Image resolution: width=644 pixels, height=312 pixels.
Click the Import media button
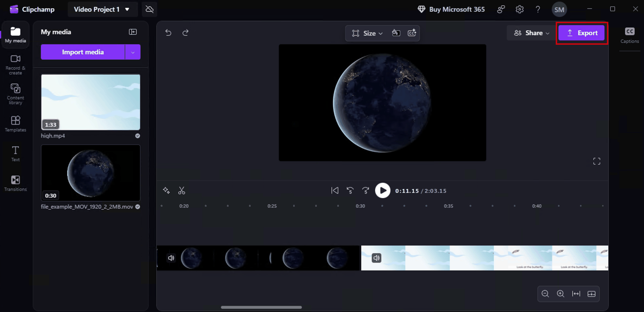click(83, 52)
